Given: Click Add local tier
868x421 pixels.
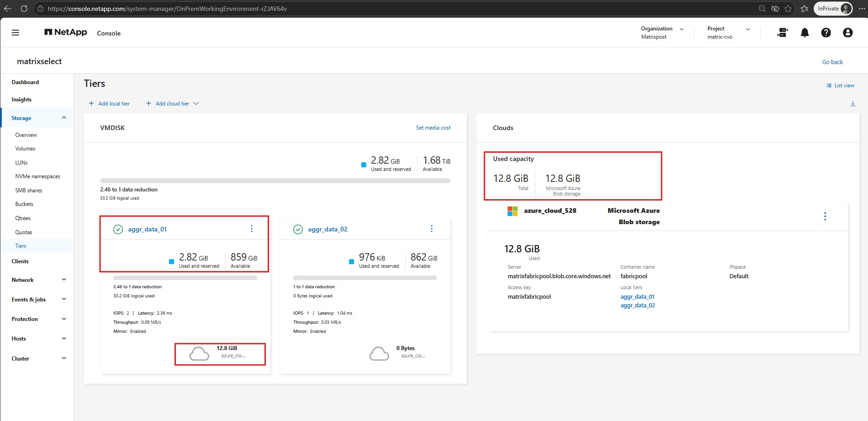Looking at the screenshot, I should (x=109, y=104).
